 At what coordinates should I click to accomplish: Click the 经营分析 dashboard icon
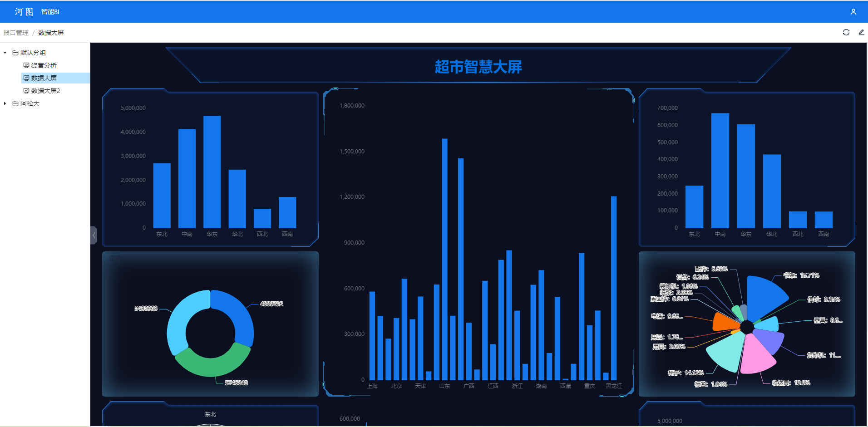click(26, 65)
